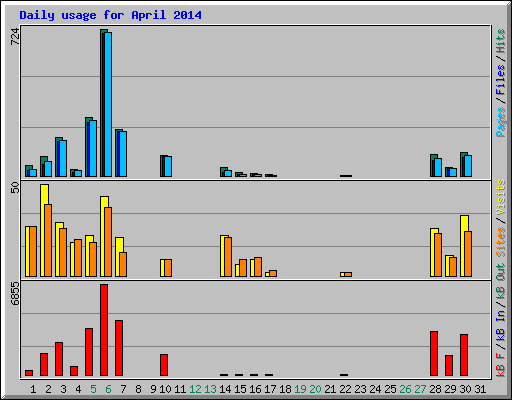
Task: Click day label 11 on the axis
Action: point(180,389)
